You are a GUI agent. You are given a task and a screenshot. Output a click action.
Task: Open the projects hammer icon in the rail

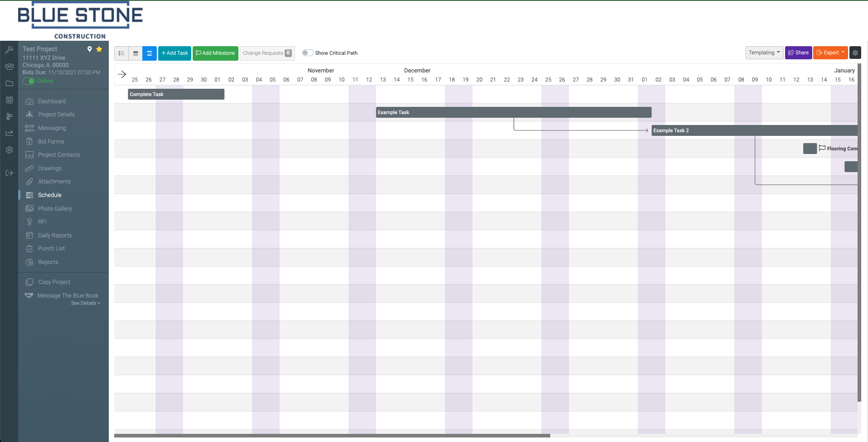9,49
